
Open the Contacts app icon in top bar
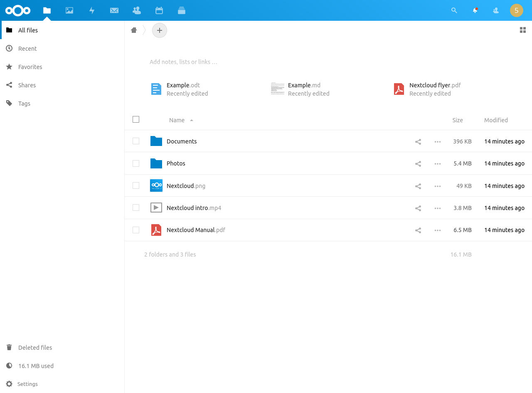coord(137,10)
